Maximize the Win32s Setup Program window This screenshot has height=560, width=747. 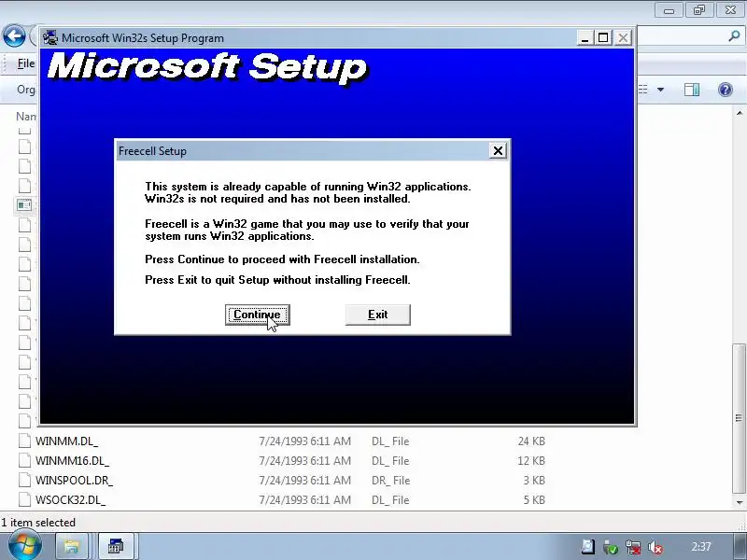[603, 37]
